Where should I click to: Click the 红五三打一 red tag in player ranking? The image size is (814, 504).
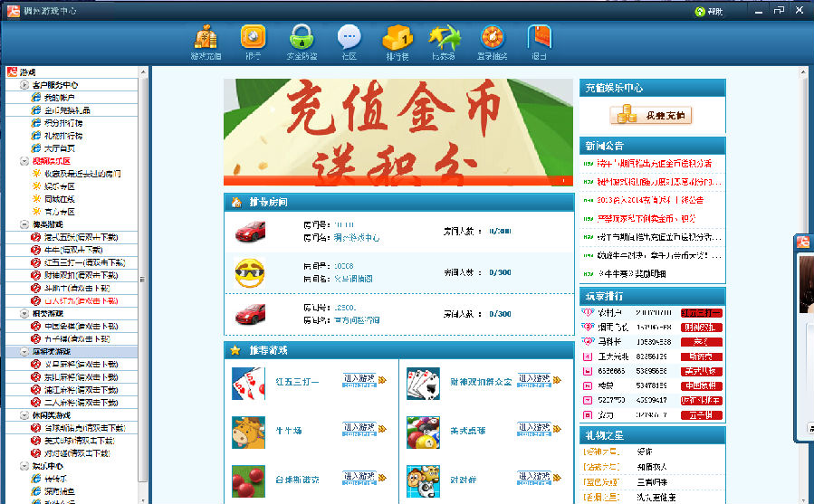(x=702, y=313)
